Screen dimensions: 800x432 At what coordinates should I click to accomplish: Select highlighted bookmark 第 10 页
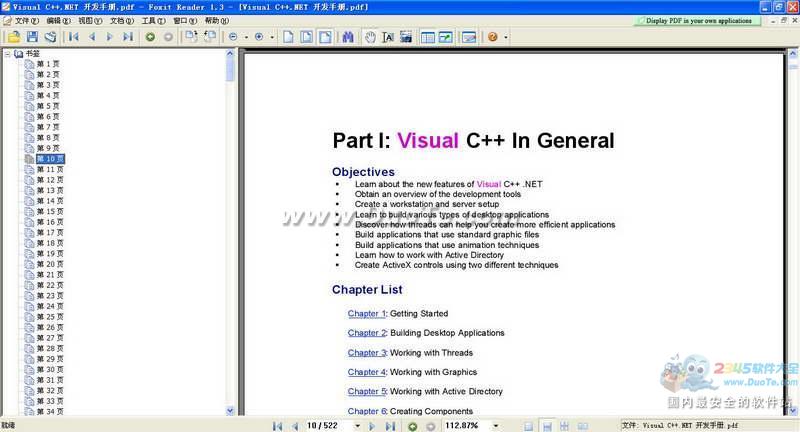coord(50,159)
